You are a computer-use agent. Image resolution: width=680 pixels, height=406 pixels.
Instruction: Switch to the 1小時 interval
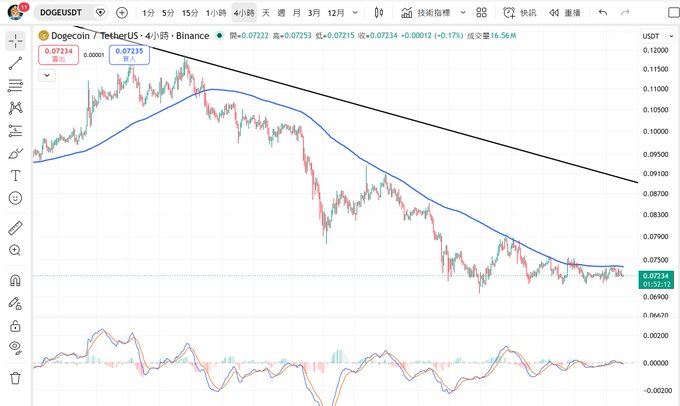(x=216, y=13)
